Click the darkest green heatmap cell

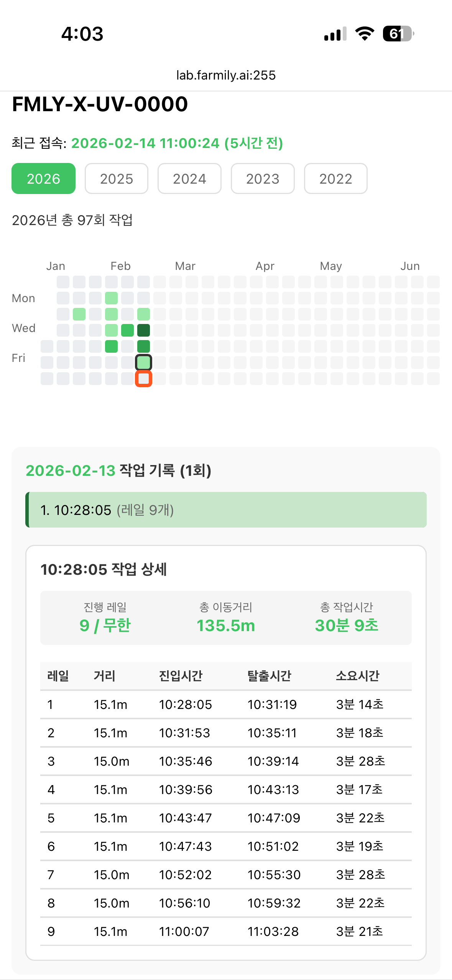click(143, 330)
